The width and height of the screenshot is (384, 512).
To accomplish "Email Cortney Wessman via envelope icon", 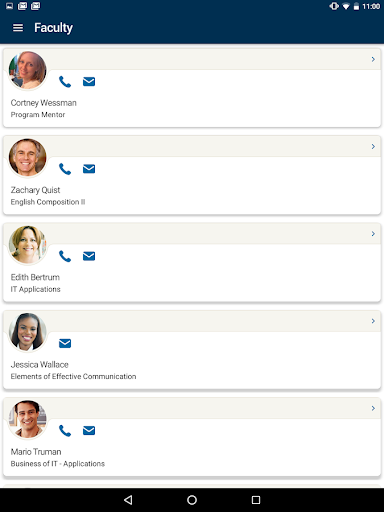I will (89, 82).
